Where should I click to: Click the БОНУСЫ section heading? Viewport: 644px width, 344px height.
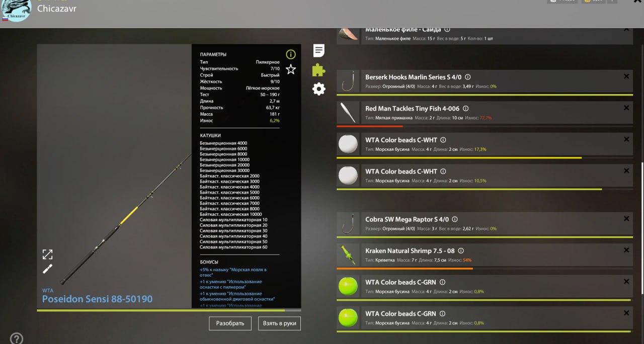[209, 262]
